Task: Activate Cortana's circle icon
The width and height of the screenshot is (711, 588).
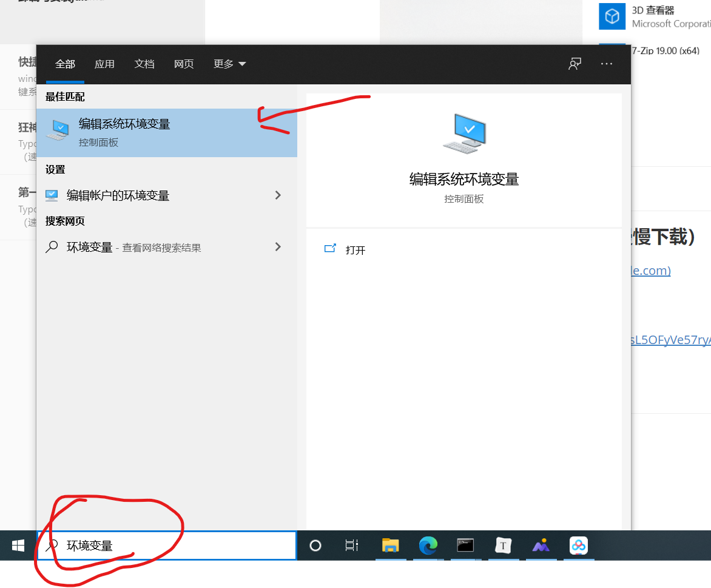Action: (x=315, y=546)
